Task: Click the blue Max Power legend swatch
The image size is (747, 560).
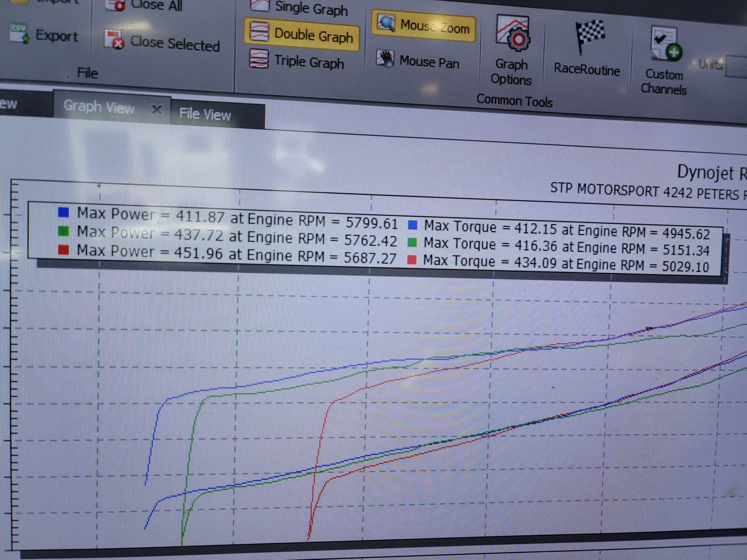Action: [x=64, y=212]
